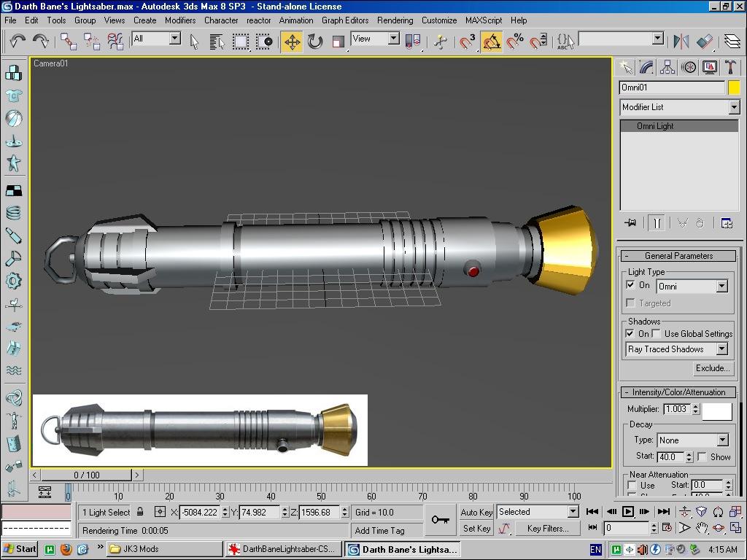Click the Exclude... button
Image resolution: width=747 pixels, height=560 pixels.
(712, 368)
